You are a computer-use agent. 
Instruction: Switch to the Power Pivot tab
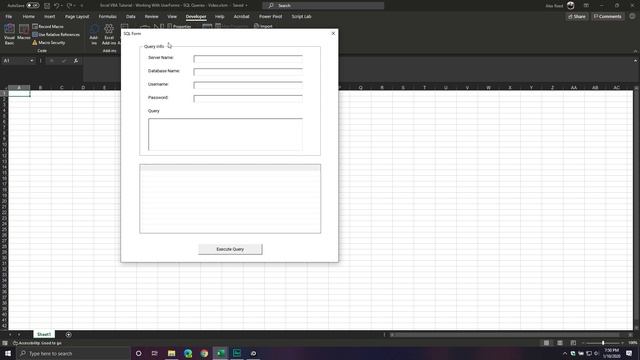[271, 17]
